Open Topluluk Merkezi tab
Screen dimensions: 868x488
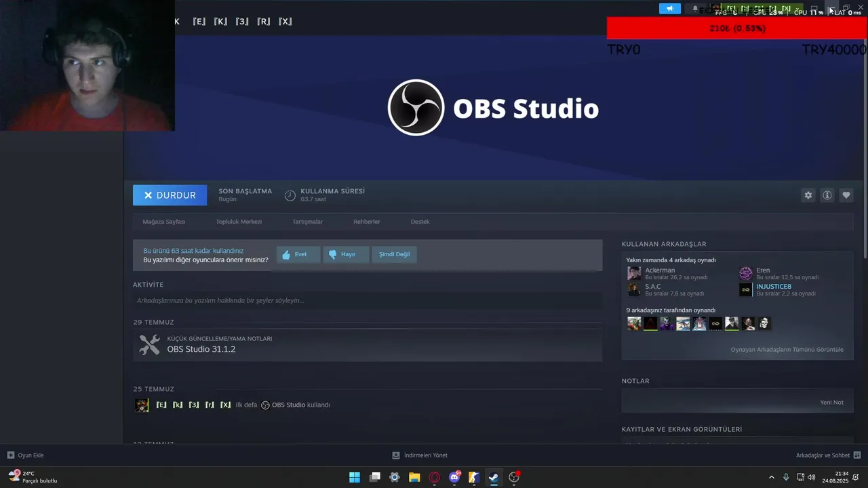[239, 222]
